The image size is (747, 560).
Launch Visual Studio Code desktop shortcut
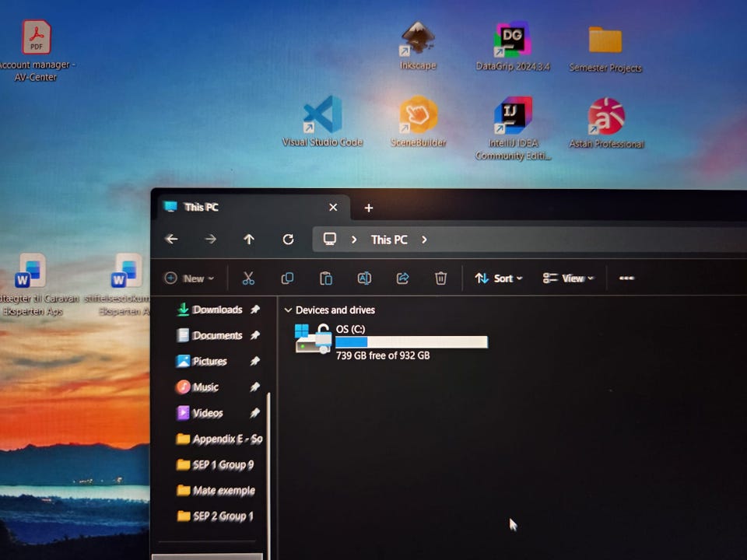322,121
